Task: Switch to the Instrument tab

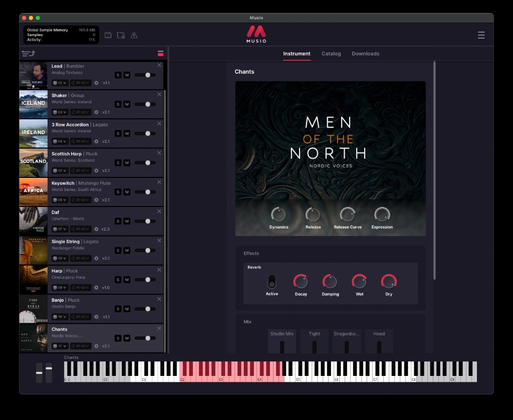Action: click(x=297, y=54)
